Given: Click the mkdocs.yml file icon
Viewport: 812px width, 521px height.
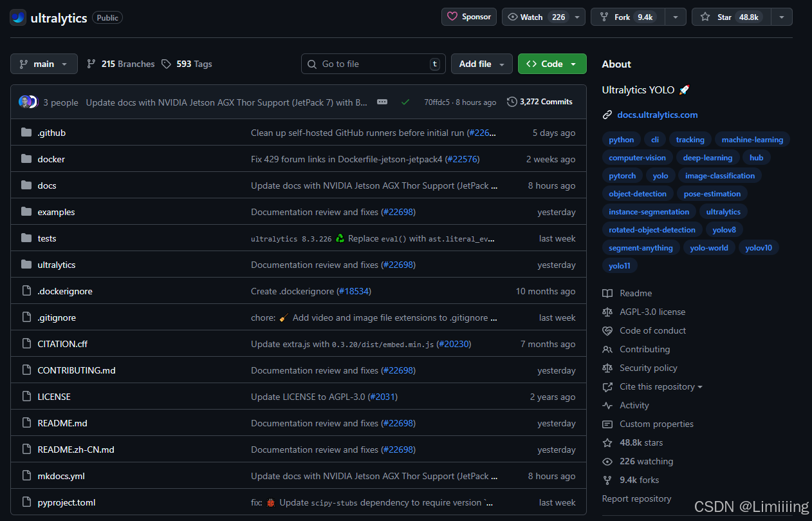Looking at the screenshot, I should [x=26, y=476].
